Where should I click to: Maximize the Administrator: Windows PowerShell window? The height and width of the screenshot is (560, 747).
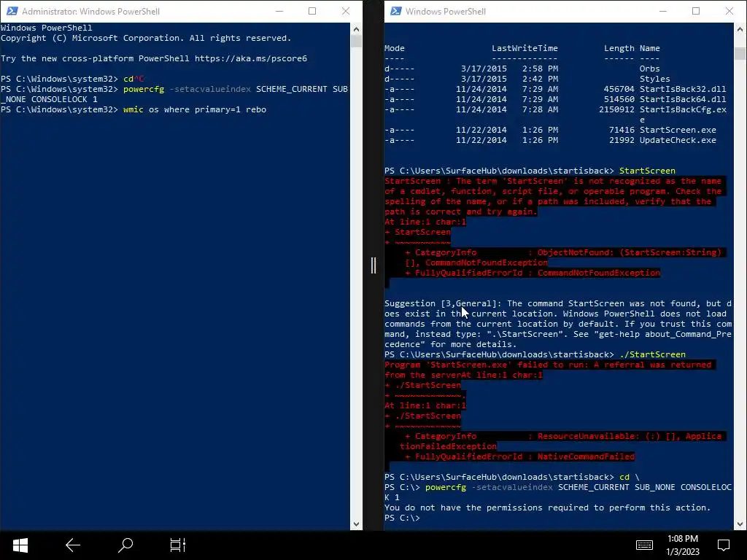click(312, 11)
